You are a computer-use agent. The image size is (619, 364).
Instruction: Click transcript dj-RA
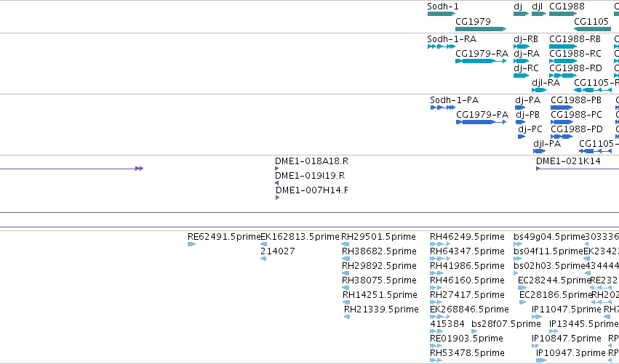pos(521,61)
